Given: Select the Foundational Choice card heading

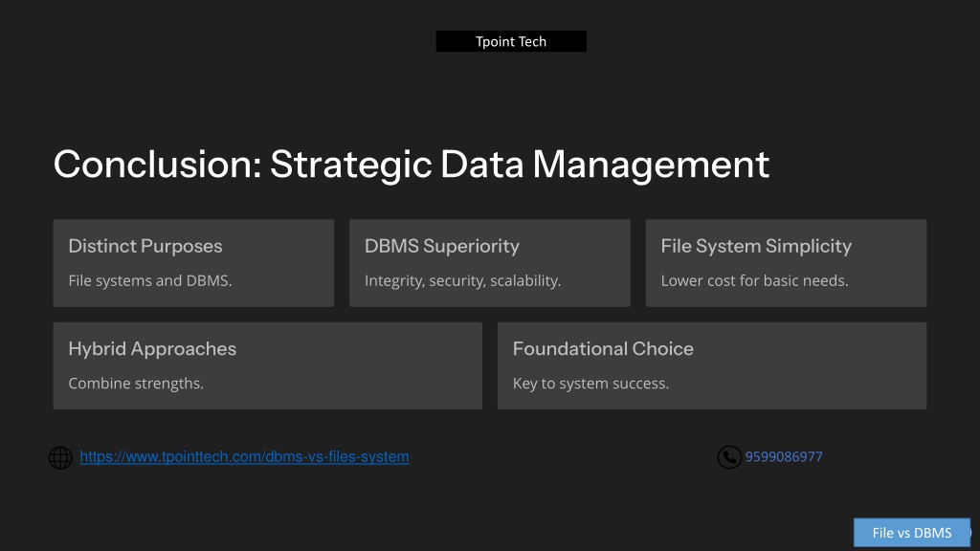Looking at the screenshot, I should (x=603, y=348).
